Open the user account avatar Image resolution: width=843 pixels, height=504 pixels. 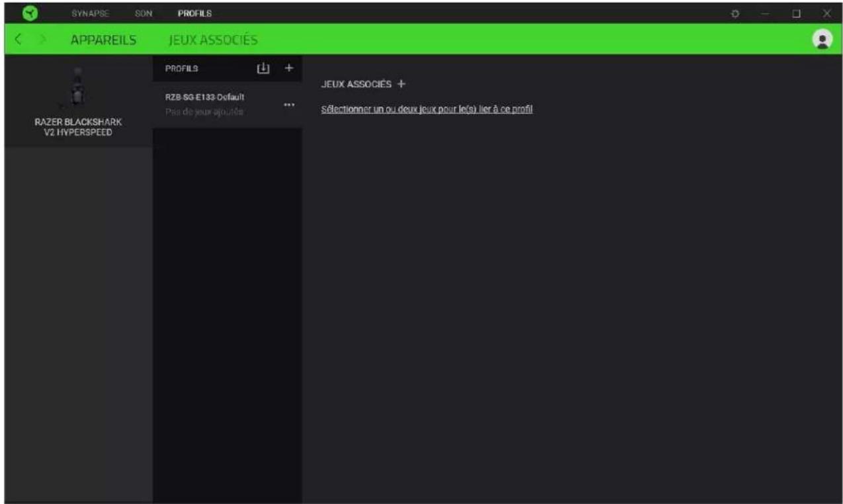click(x=822, y=40)
